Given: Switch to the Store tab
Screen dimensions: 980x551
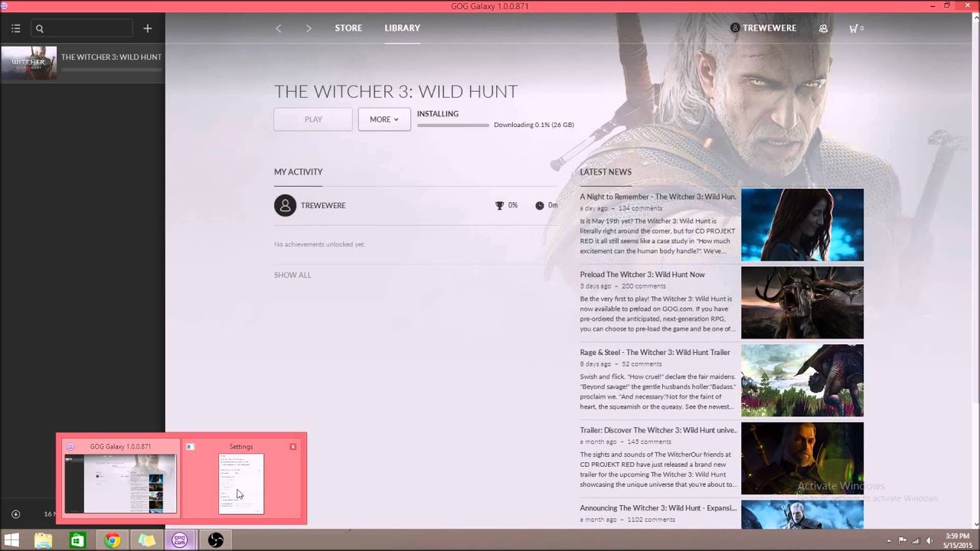Looking at the screenshot, I should pyautogui.click(x=348, y=28).
